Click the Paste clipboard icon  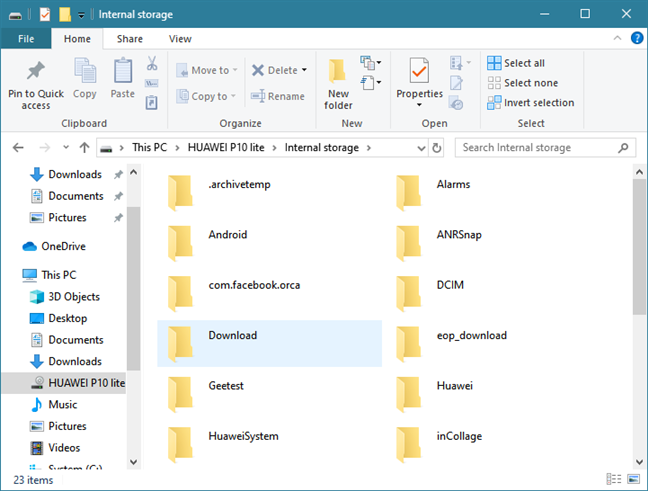pos(123,70)
